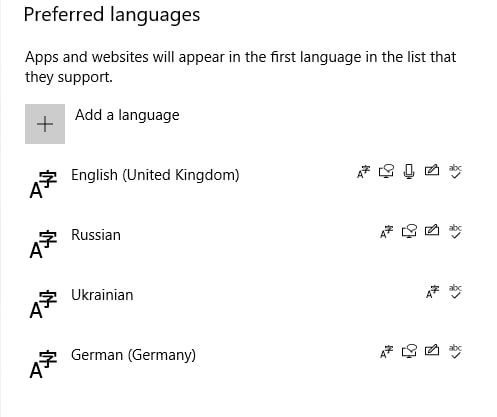Click the handwriting icon in the English row
The height and width of the screenshot is (417, 497).
click(432, 171)
